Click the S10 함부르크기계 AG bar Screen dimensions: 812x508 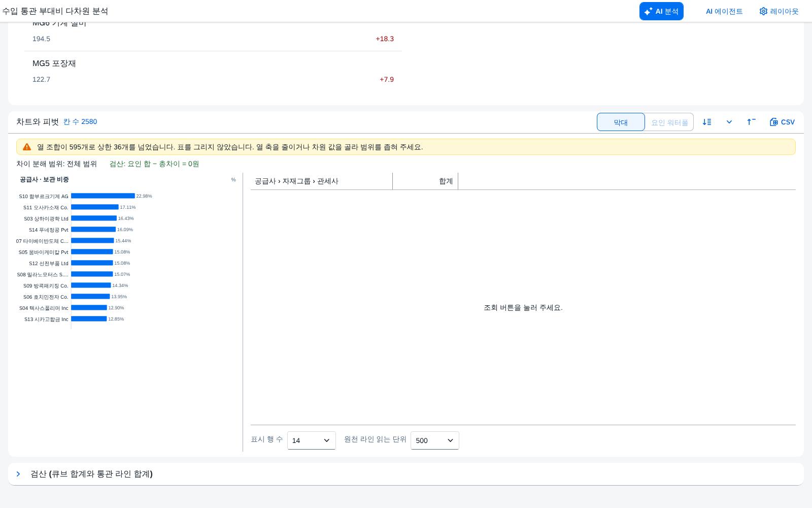point(103,196)
